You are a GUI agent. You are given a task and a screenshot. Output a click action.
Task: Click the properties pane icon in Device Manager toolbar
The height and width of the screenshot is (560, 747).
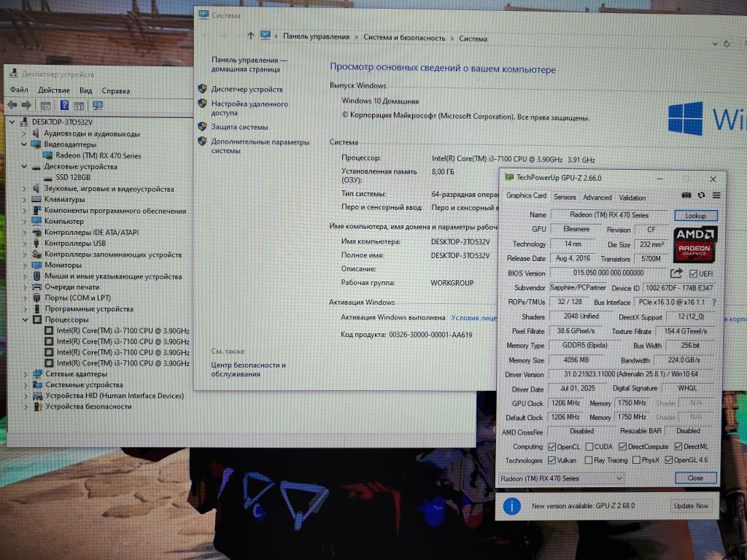tap(46, 106)
